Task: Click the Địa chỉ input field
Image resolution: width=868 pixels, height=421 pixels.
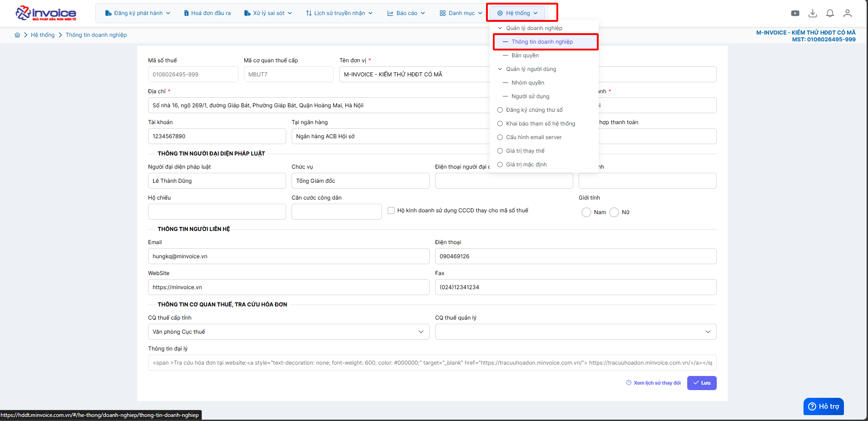Action: [318, 105]
